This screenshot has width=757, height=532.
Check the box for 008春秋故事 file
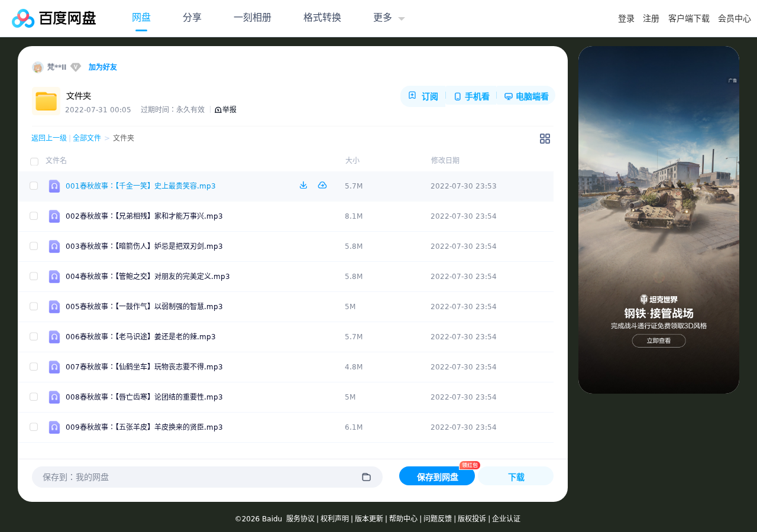[x=34, y=397]
